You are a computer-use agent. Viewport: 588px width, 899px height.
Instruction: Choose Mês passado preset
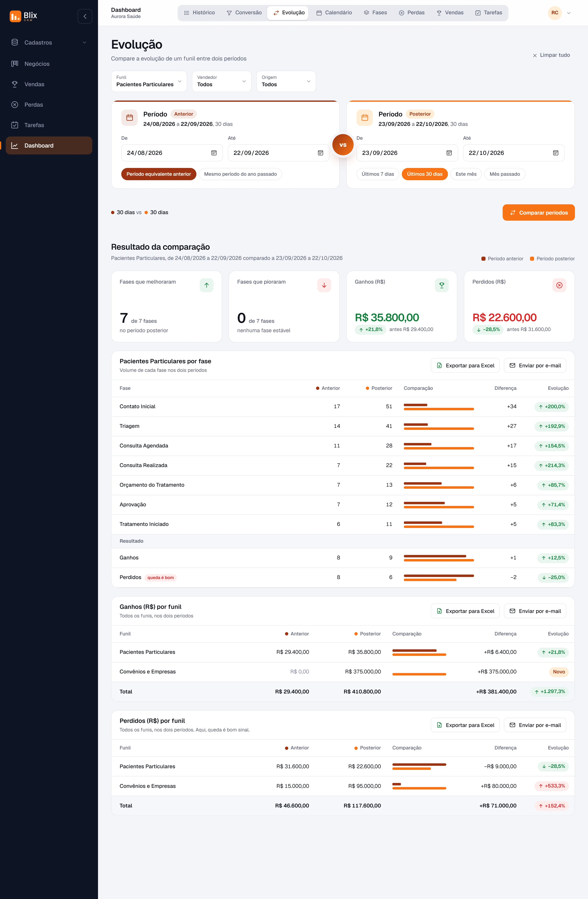(504, 174)
